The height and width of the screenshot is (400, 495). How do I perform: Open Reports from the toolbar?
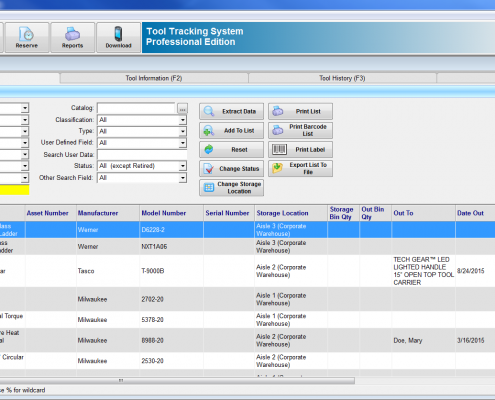pos(72,38)
